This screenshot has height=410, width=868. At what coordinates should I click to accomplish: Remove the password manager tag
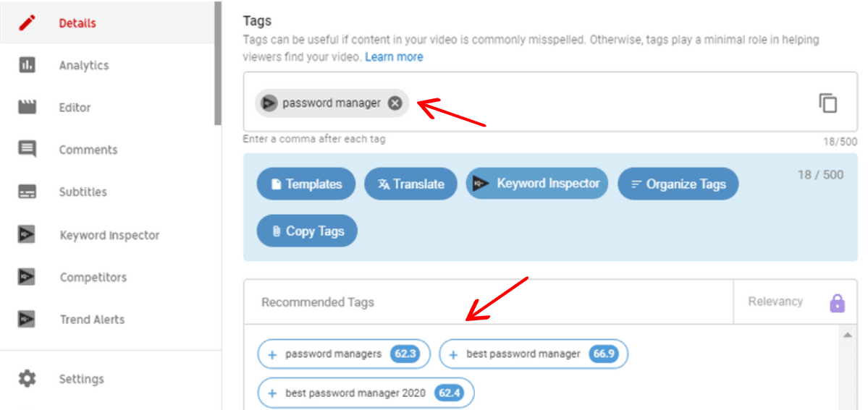[x=395, y=103]
